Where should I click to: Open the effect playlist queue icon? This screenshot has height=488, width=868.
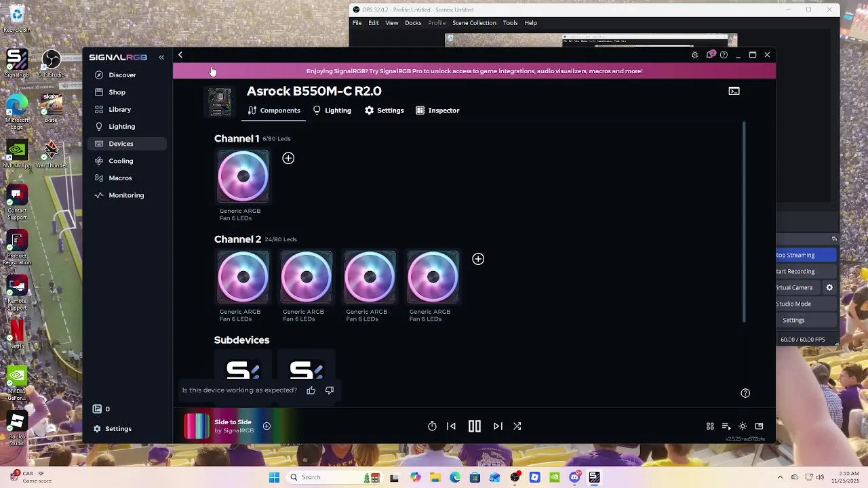pos(726,426)
